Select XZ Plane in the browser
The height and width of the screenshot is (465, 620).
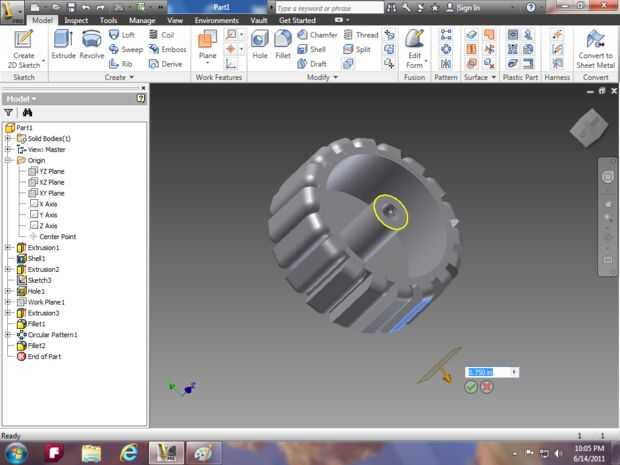click(47, 182)
